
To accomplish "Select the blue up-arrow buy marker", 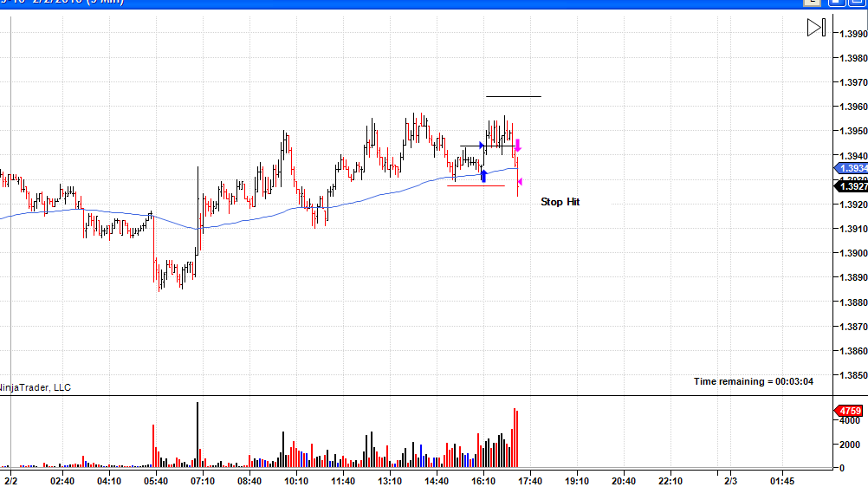I will click(x=484, y=176).
